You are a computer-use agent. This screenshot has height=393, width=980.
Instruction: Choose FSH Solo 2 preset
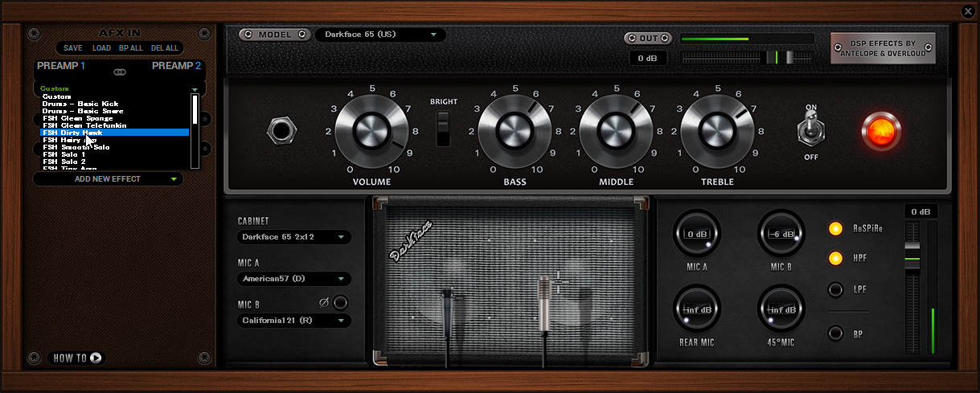point(116,162)
